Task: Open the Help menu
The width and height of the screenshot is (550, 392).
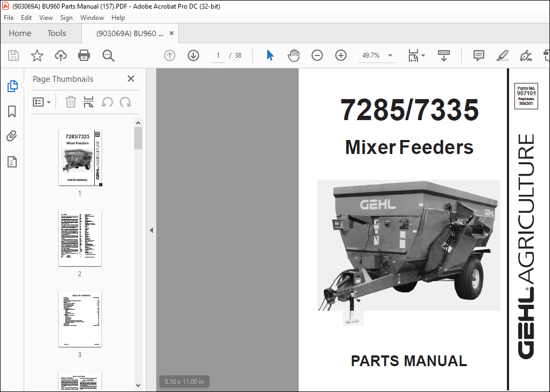Action: 118,18
